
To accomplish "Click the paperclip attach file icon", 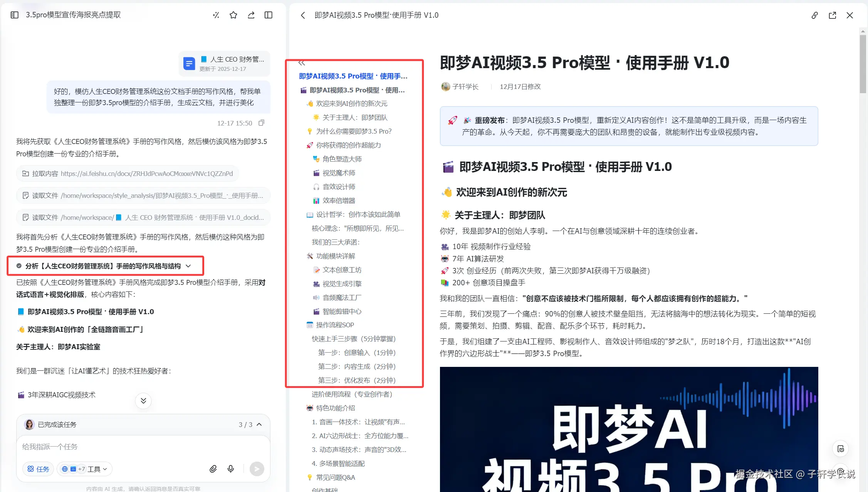I will pyautogui.click(x=213, y=469).
